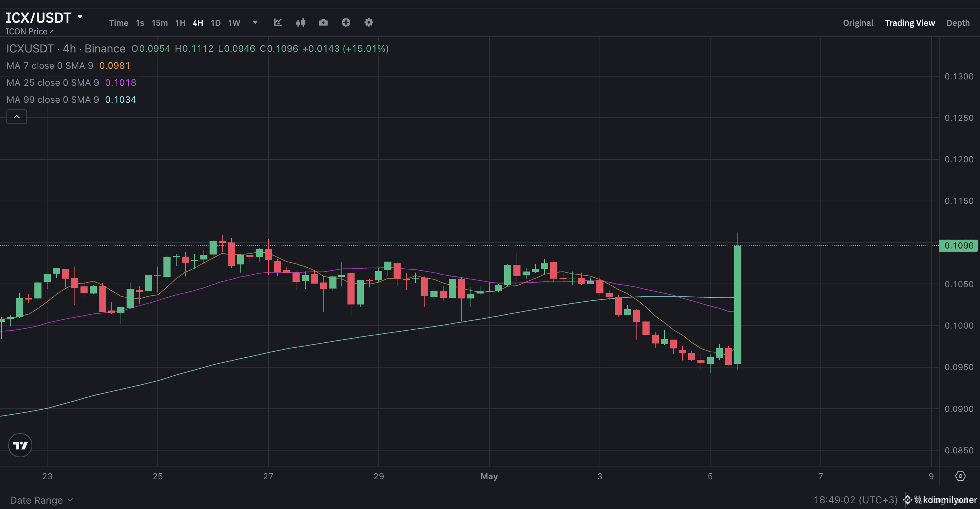Open chart settings with the gear icon
980x509 pixels.
pos(368,22)
